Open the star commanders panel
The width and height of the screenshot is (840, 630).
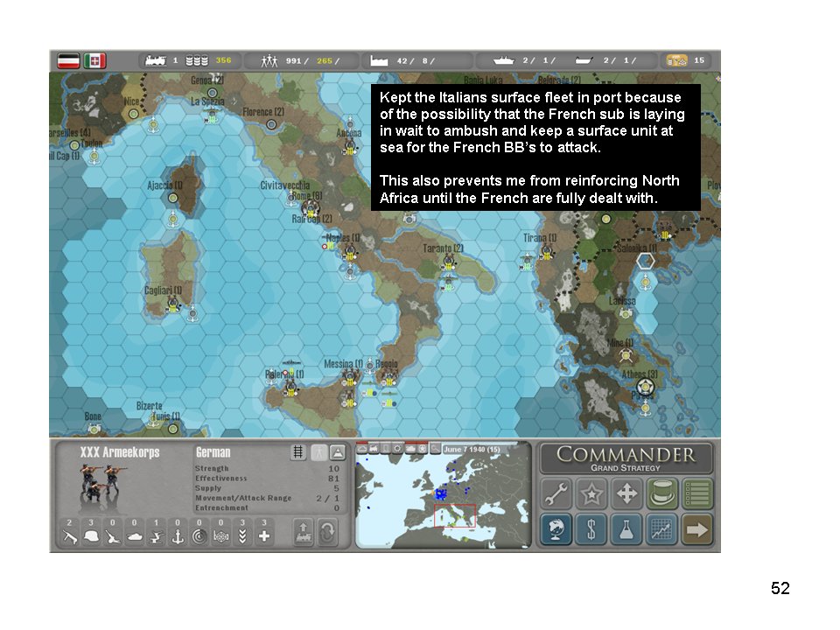[591, 494]
